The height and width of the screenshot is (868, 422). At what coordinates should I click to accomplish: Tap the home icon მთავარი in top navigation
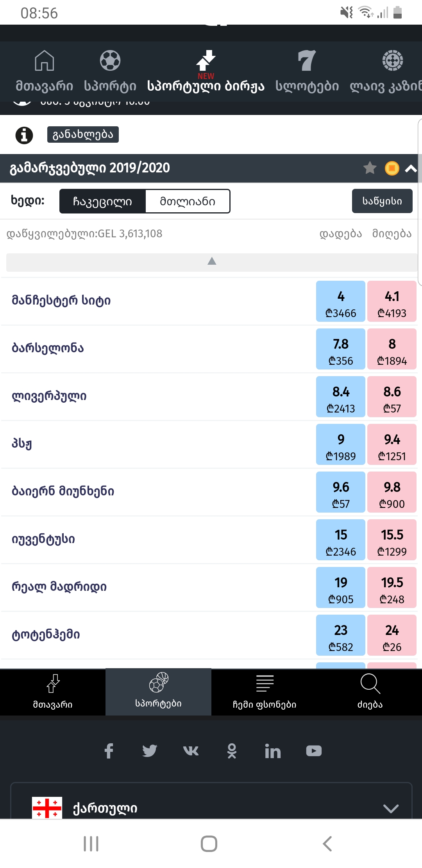(x=44, y=70)
